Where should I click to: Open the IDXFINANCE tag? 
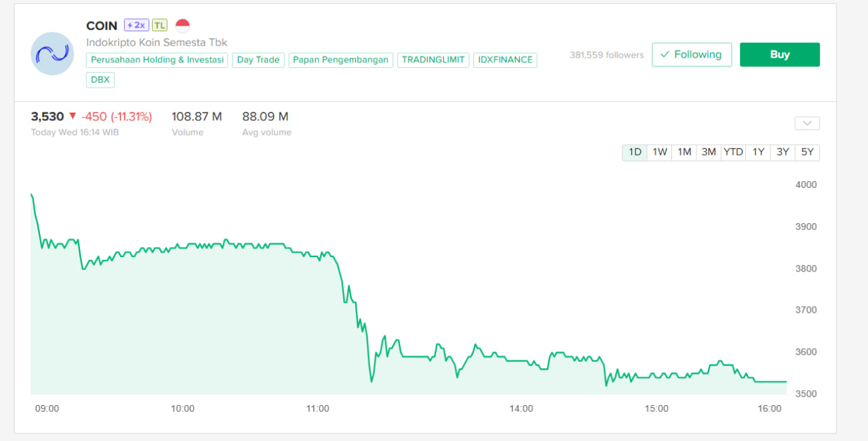[x=505, y=60]
